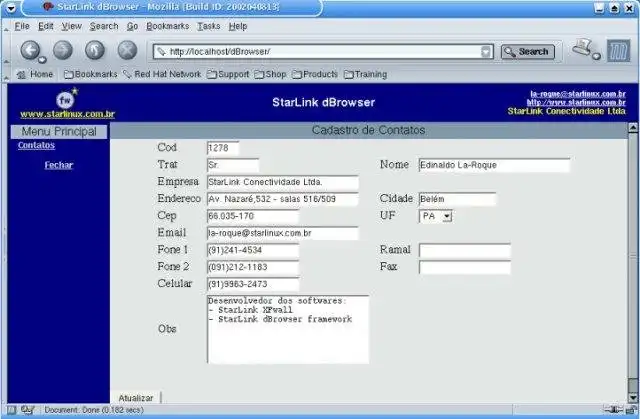The width and height of the screenshot is (640, 419).
Task: Open the Help menu
Action: click(x=238, y=26)
